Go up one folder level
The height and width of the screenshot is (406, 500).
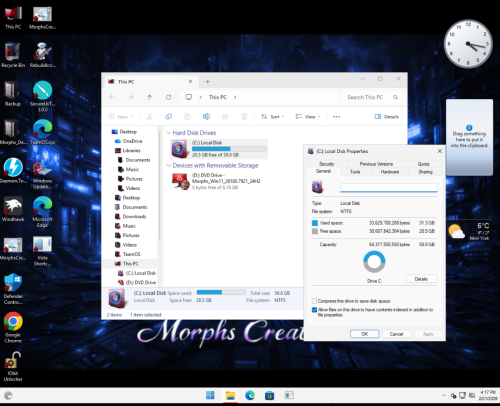149,97
